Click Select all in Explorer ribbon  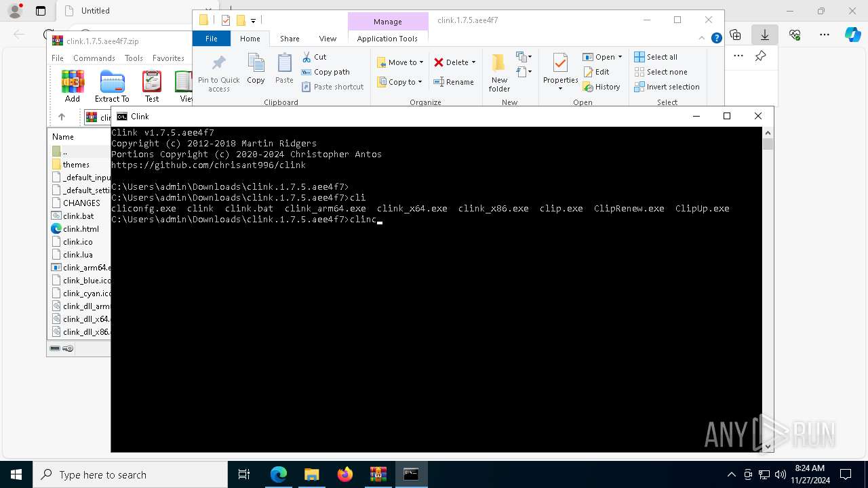coord(656,57)
